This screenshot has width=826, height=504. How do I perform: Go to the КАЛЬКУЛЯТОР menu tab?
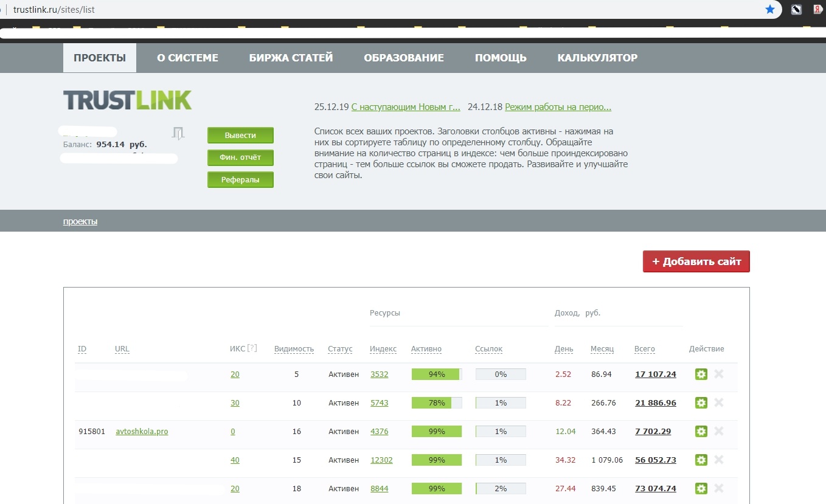597,58
